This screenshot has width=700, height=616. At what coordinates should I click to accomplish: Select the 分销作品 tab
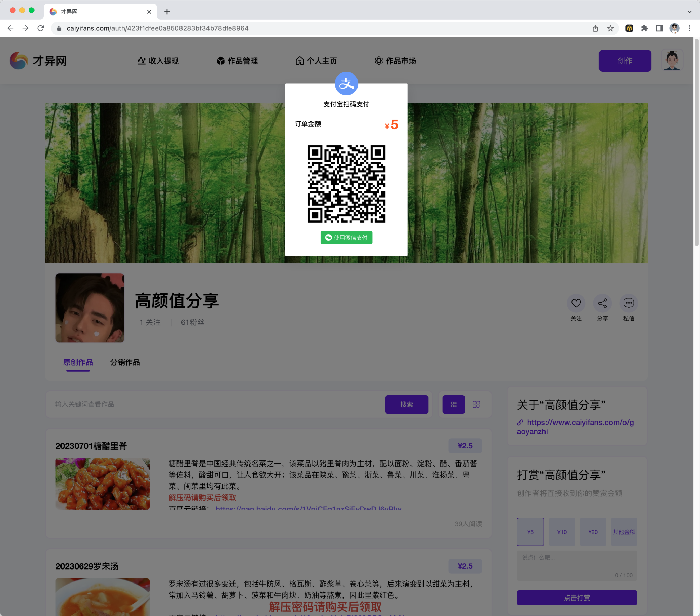point(125,362)
